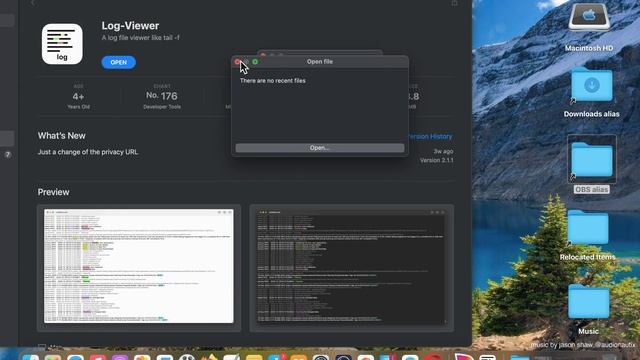Select the OBS alias folder
Image resolution: width=640 pixels, height=360 pixels.
click(x=592, y=159)
